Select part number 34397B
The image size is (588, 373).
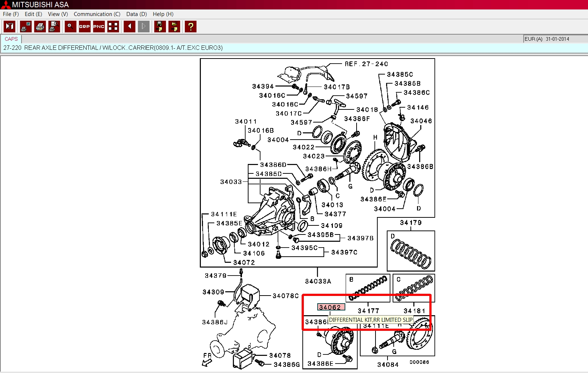pos(361,238)
